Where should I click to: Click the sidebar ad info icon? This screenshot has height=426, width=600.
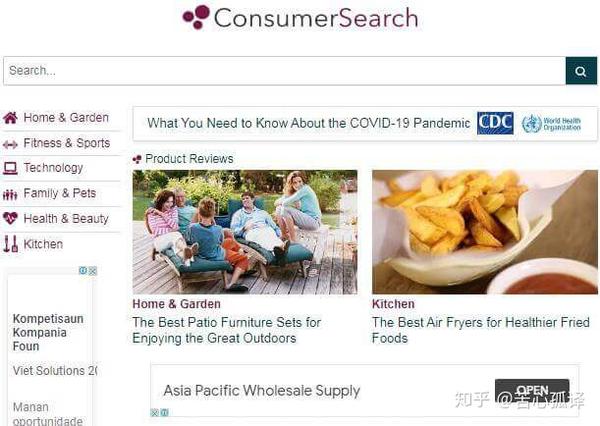click(83, 271)
